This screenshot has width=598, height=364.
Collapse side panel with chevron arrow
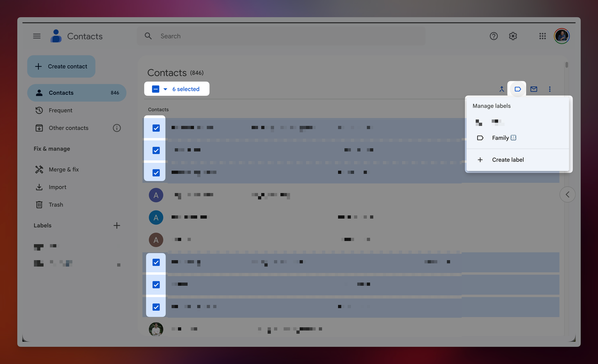click(x=567, y=195)
